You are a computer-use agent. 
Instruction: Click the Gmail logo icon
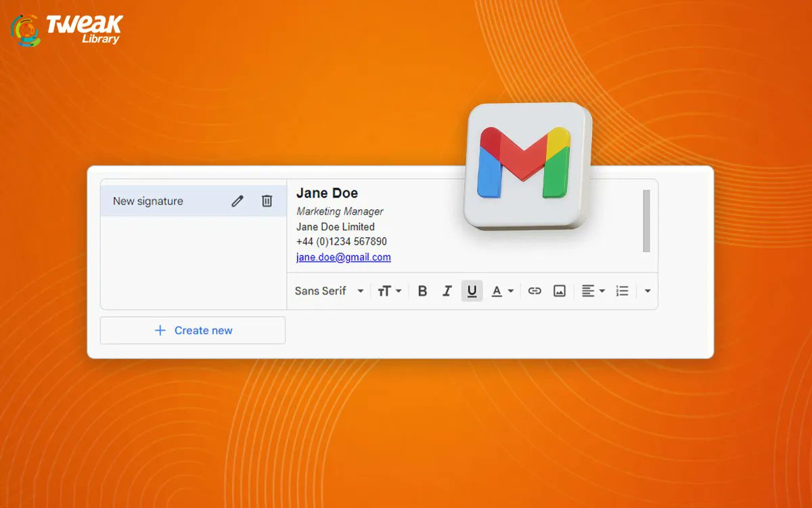click(x=527, y=165)
